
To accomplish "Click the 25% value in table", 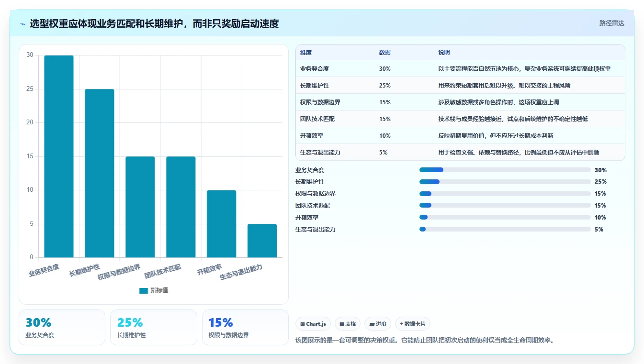I will click(385, 86).
